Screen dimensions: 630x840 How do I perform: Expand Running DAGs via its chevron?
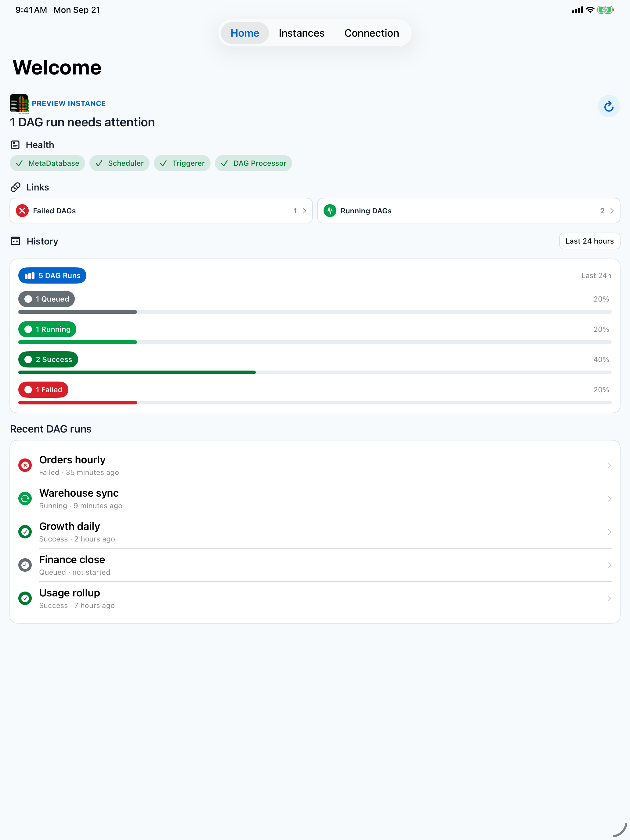pyautogui.click(x=612, y=211)
